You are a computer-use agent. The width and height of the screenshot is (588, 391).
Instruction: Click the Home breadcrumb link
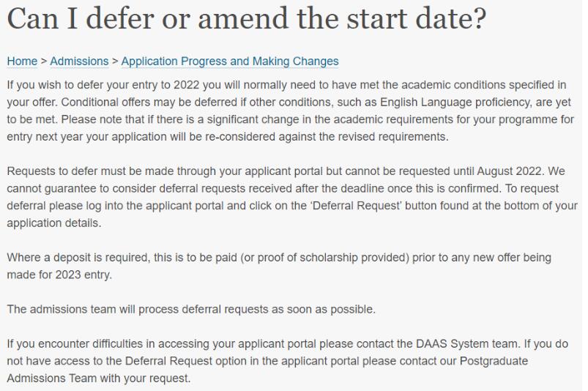[x=21, y=62]
